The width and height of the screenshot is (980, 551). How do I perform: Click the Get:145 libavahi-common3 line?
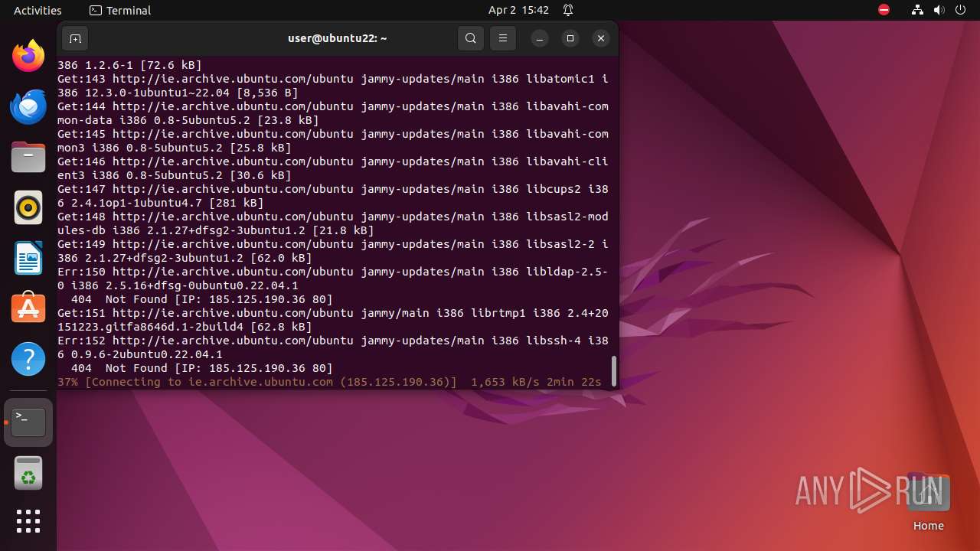(333, 141)
